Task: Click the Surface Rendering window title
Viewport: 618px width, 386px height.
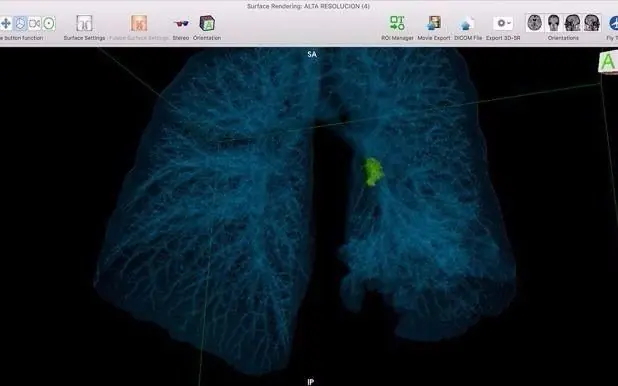Action: 308,6
